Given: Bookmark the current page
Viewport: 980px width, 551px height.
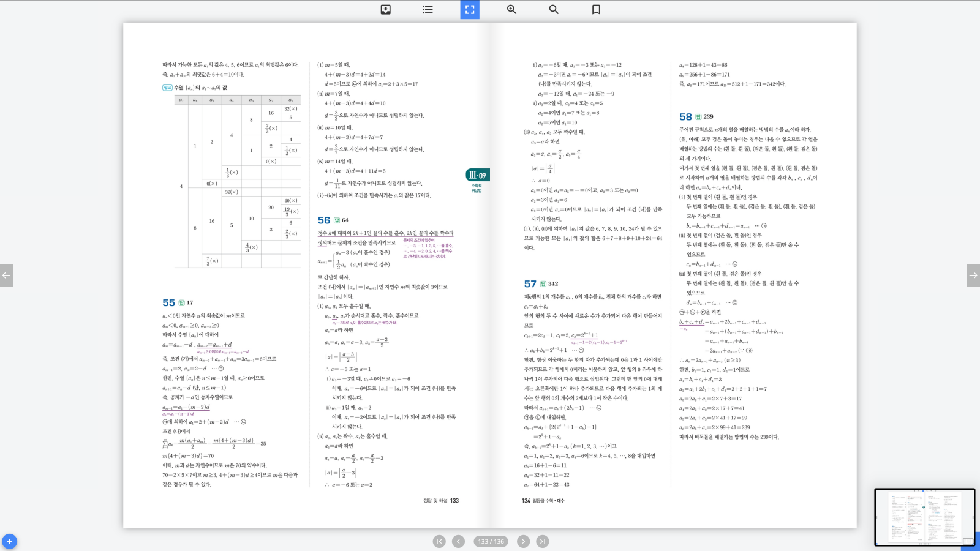Looking at the screenshot, I should point(596,9).
